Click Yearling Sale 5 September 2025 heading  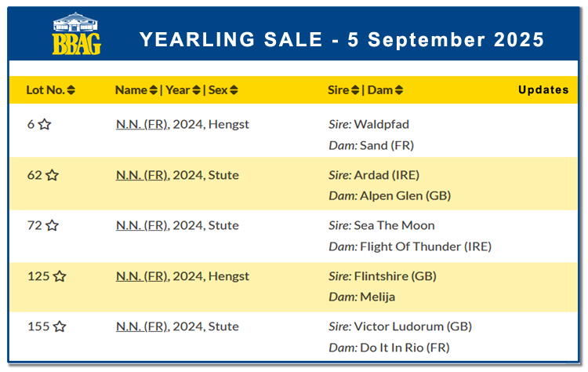[342, 39]
